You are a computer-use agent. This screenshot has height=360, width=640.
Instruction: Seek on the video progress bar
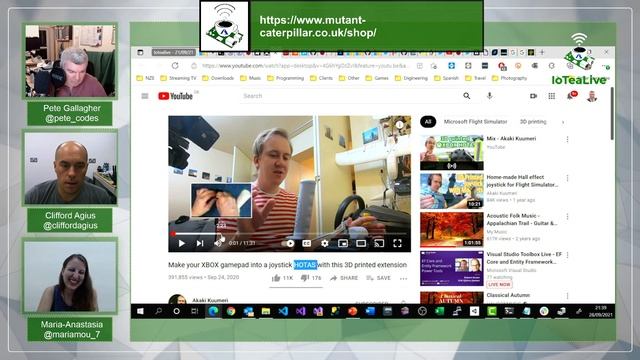pos(289,234)
